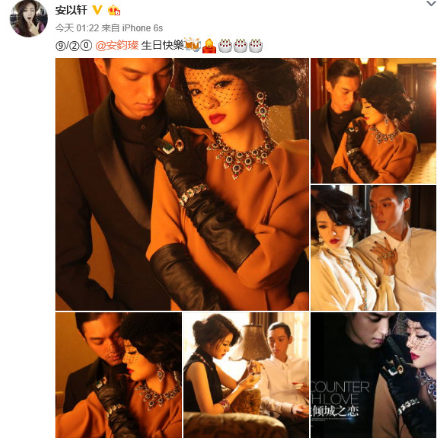Click the beer mugs emoji
This screenshot has height=440, width=443.
(192, 45)
